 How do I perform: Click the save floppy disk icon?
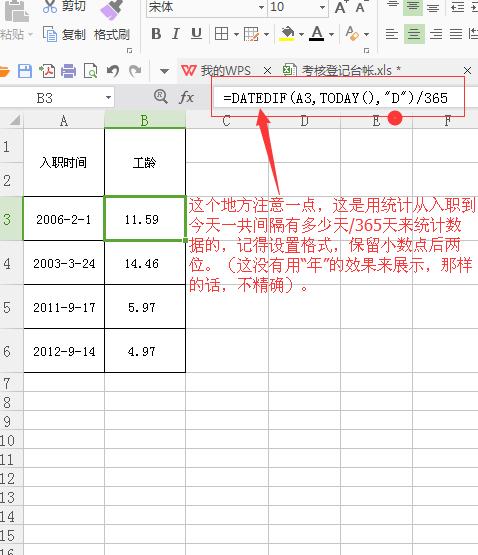pos(25,71)
